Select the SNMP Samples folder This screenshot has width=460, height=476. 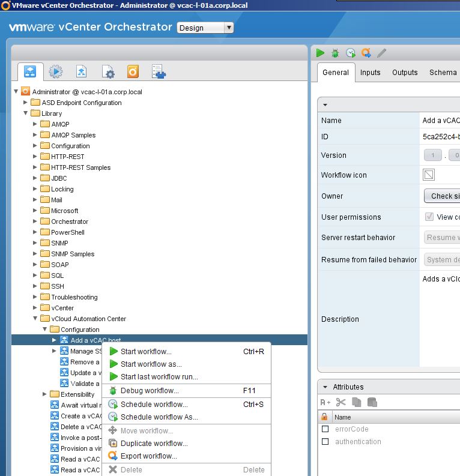tap(73, 254)
